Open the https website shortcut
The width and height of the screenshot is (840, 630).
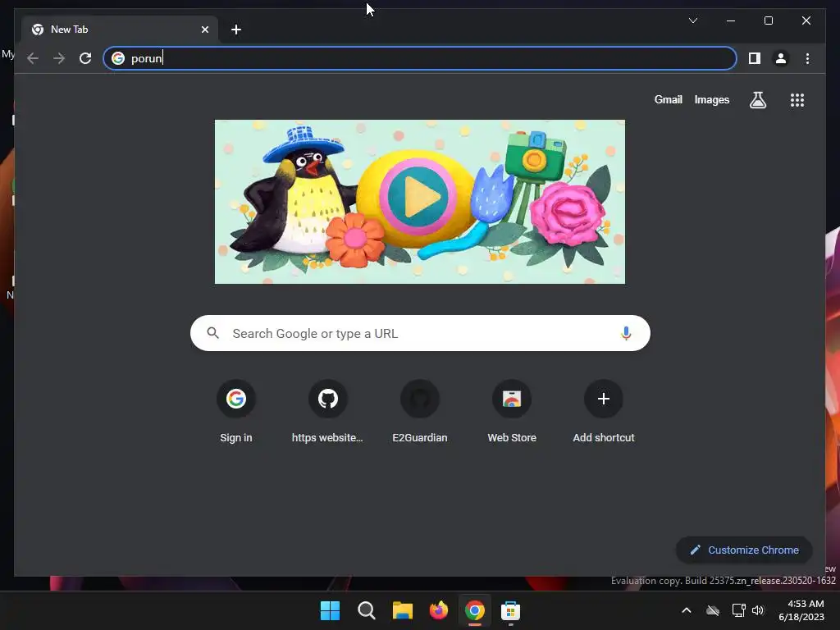pos(327,412)
